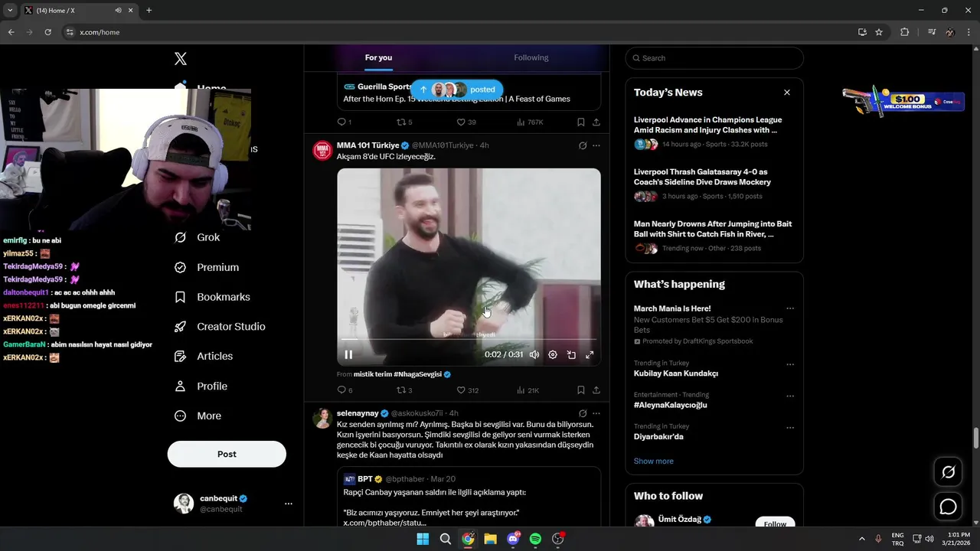Expand the More menu in sidebar
Screen dimensions: 980x551
click(x=198, y=416)
